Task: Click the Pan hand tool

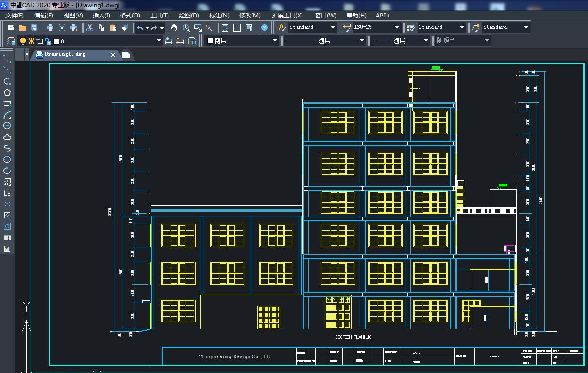Action: tap(174, 28)
